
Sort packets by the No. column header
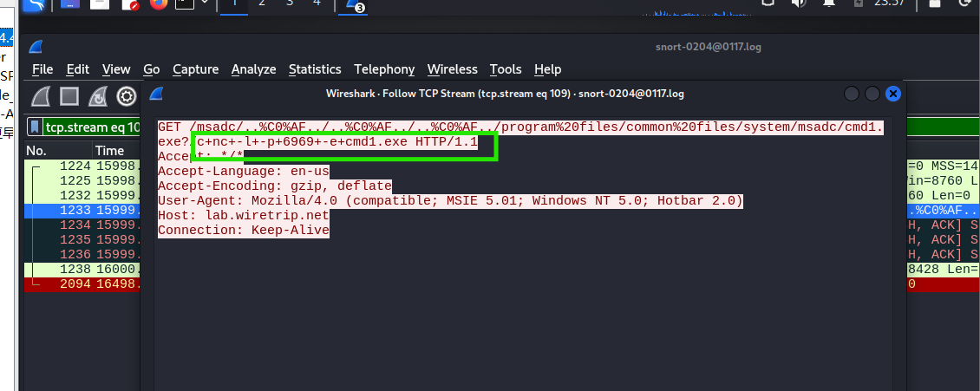[58, 151]
